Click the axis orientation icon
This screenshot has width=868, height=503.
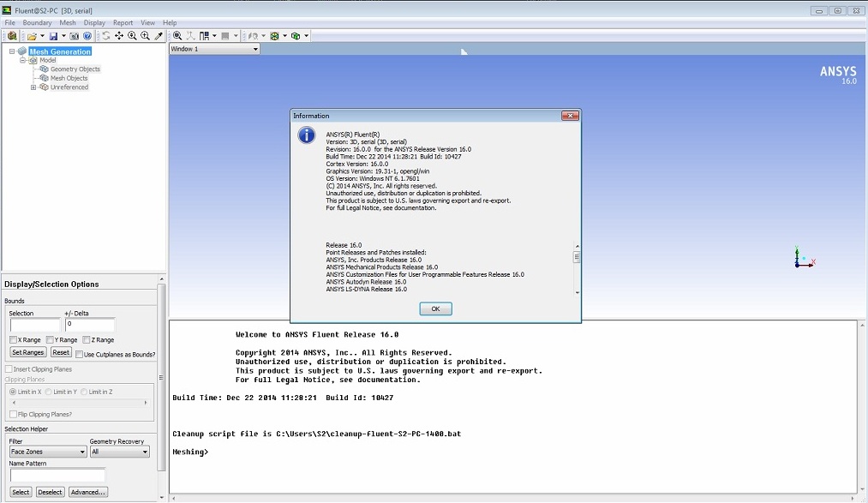[x=191, y=36]
